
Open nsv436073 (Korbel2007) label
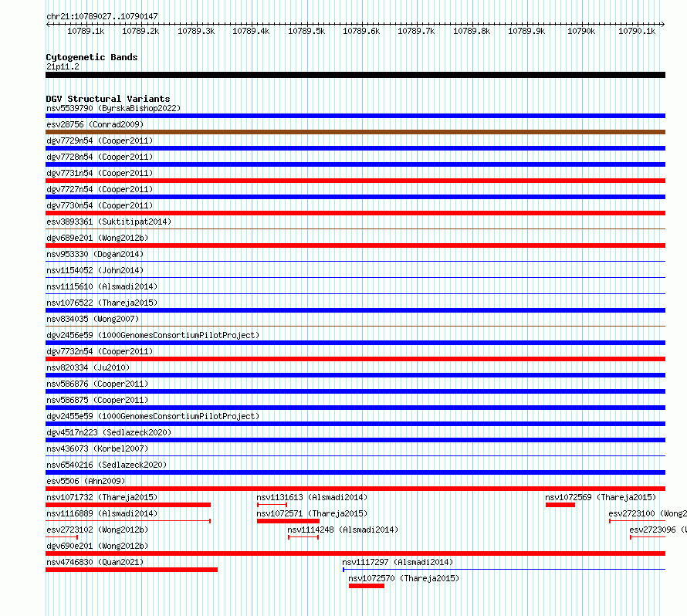[97, 448]
